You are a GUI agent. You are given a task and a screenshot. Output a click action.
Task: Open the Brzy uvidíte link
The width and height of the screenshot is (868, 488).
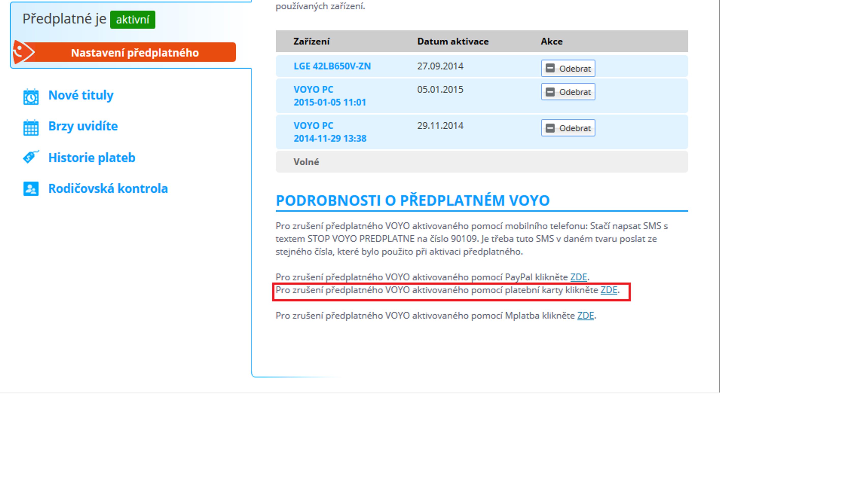pos(83,126)
